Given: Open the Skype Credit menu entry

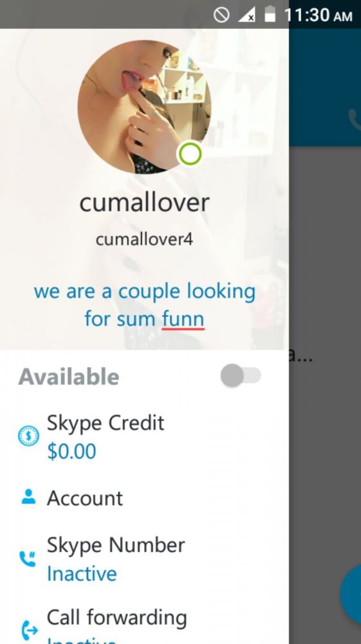Looking at the screenshot, I should 144,437.
